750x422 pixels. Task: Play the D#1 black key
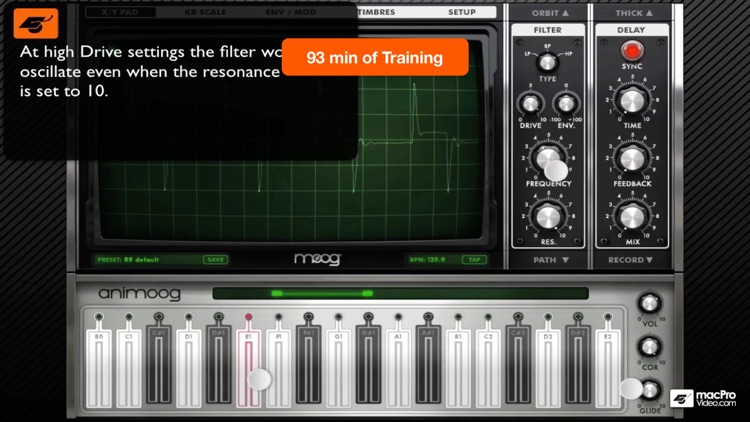coord(219,366)
